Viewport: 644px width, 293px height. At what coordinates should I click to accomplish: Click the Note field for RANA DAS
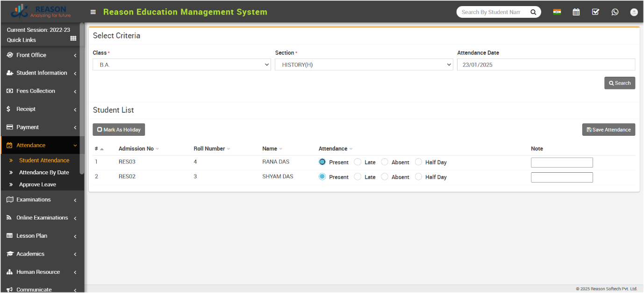(562, 162)
